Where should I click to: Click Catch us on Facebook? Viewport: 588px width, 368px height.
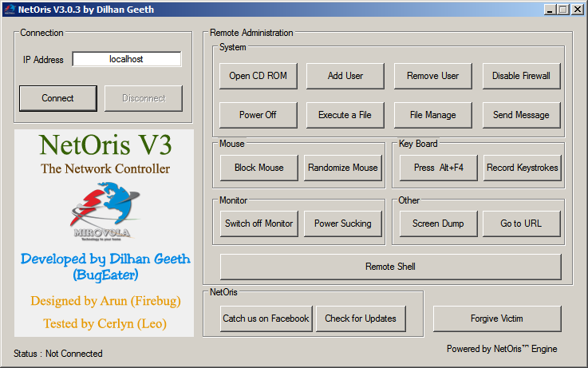coord(266,319)
